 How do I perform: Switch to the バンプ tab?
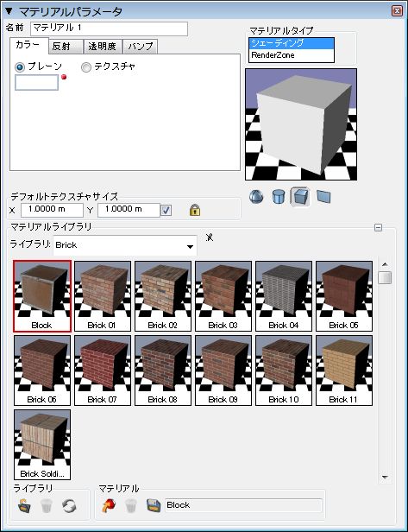point(141,47)
